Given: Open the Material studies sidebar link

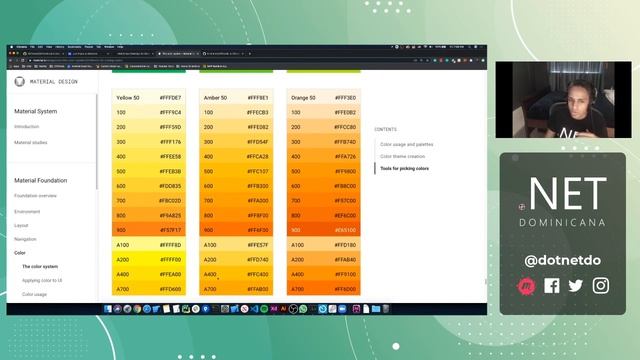Looking at the screenshot, I should [x=31, y=142].
